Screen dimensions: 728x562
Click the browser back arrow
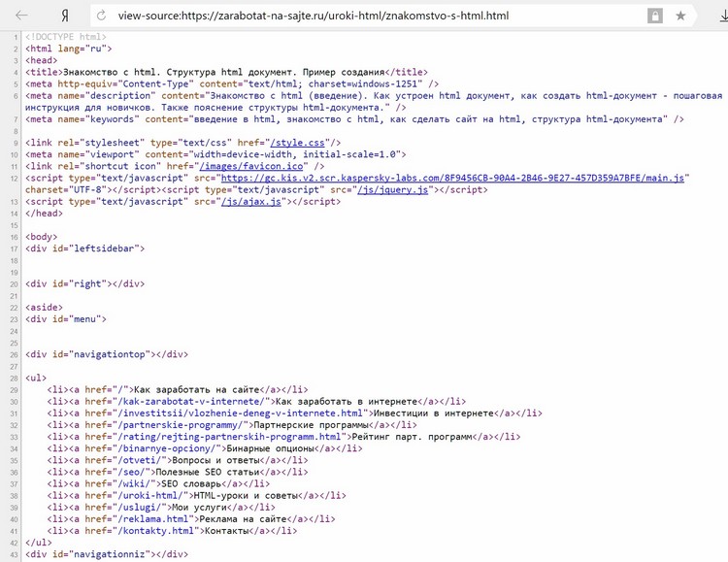tap(21, 16)
